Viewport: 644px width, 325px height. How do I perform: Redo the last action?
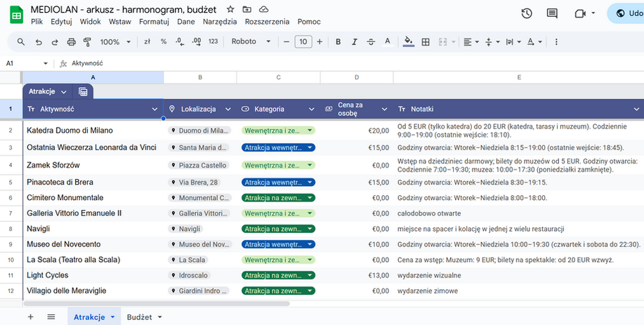click(55, 42)
